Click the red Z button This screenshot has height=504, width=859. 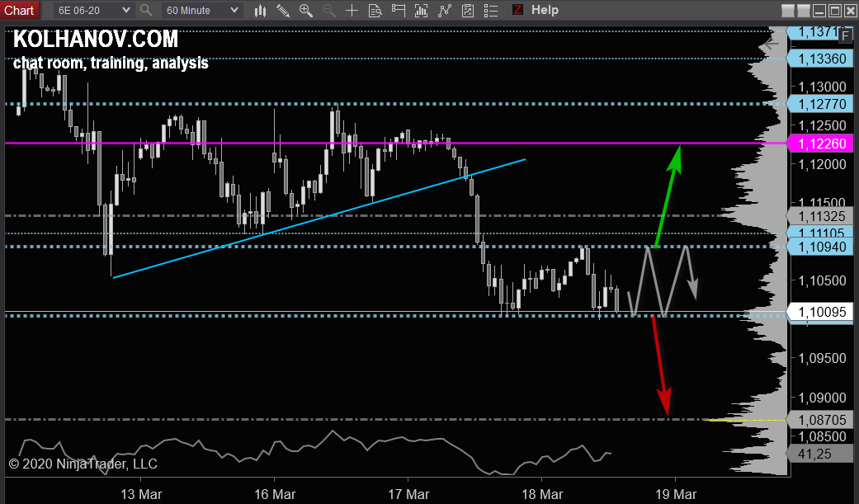click(517, 10)
